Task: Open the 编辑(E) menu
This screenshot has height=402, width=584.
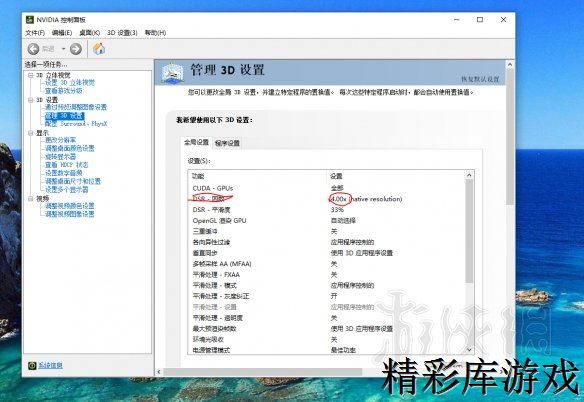Action: point(62,33)
